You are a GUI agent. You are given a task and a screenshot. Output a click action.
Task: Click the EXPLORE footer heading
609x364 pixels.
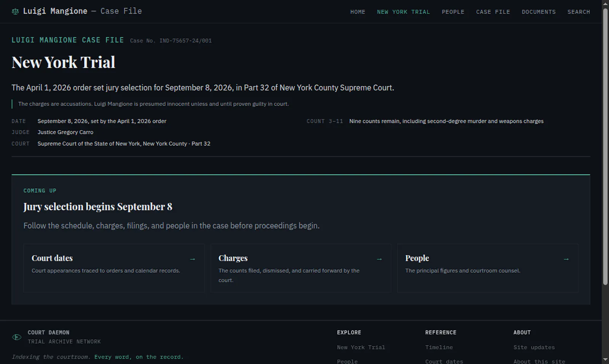click(349, 332)
